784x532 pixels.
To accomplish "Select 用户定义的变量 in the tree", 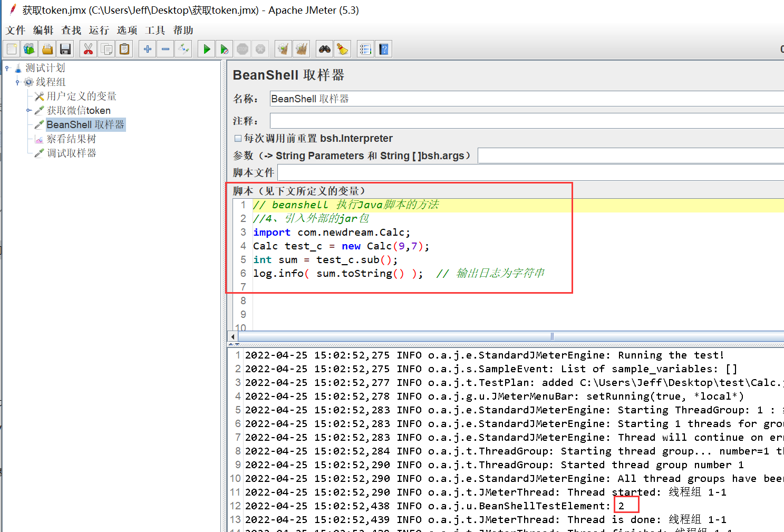I will point(81,96).
